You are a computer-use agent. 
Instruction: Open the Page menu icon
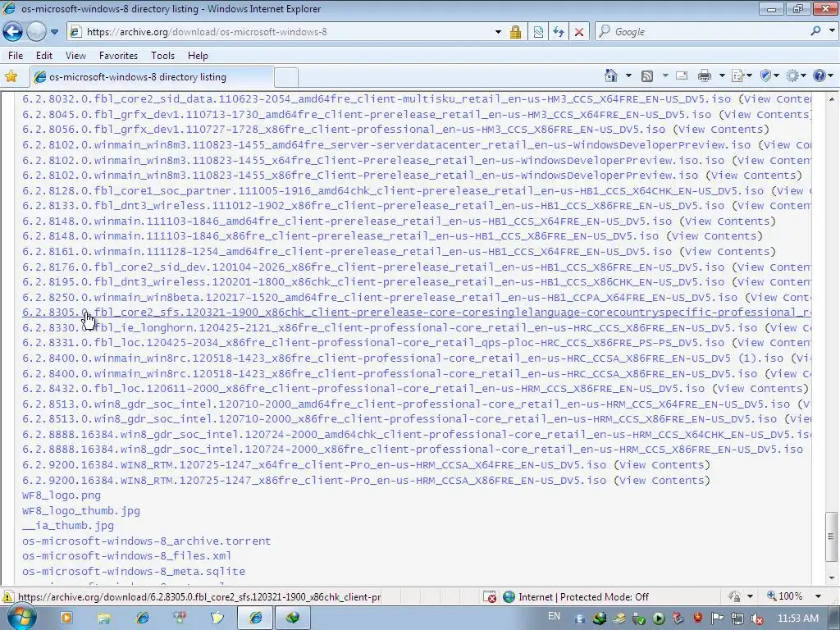tap(742, 76)
